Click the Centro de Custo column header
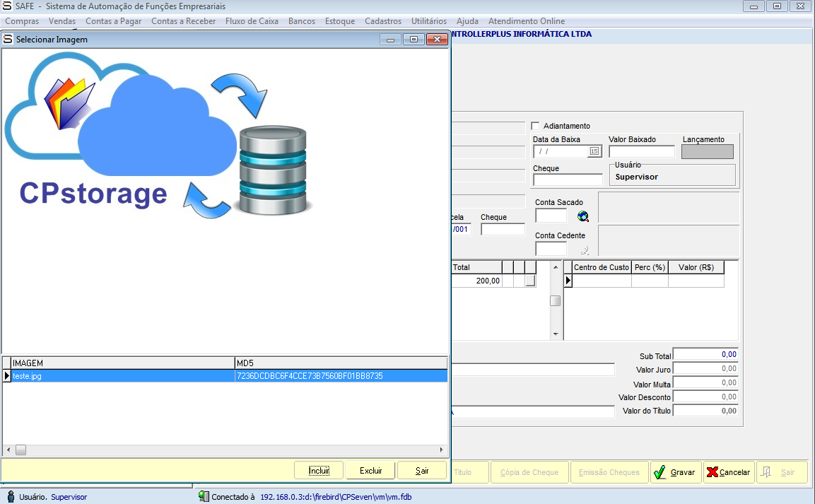 602,267
